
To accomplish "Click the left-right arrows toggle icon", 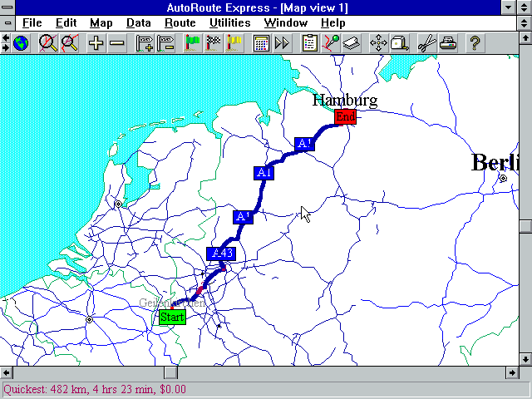I will [6, 43].
